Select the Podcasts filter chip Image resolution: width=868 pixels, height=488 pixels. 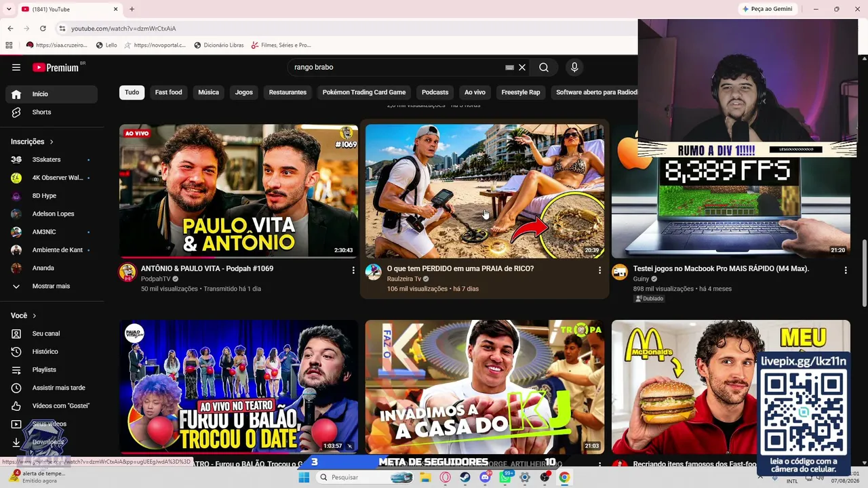tap(435, 92)
